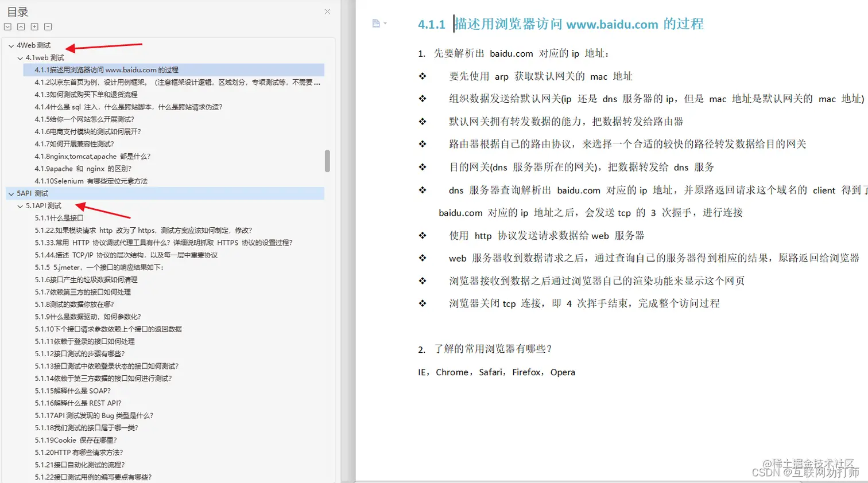
Task: Click the document icon beside heading 4.1.1
Action: click(x=376, y=24)
